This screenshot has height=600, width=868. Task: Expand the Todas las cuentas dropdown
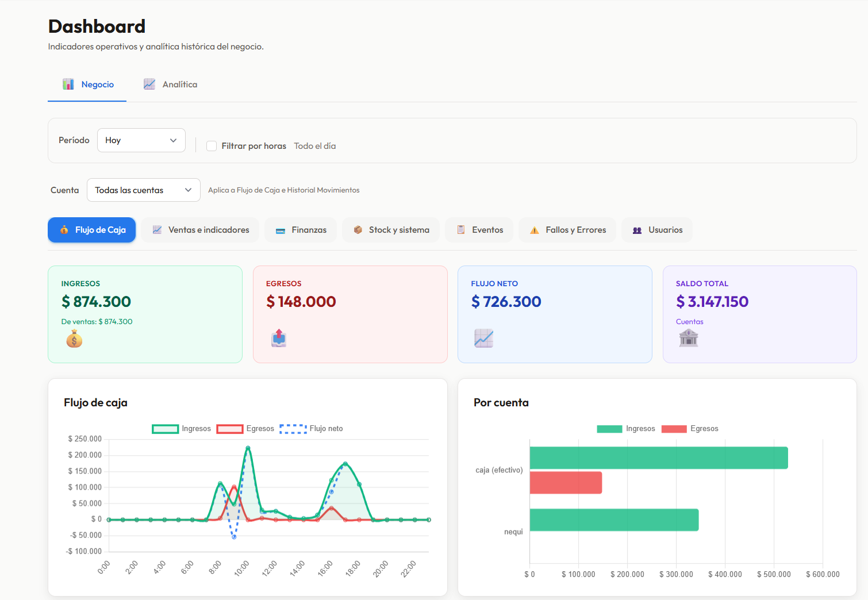point(144,190)
